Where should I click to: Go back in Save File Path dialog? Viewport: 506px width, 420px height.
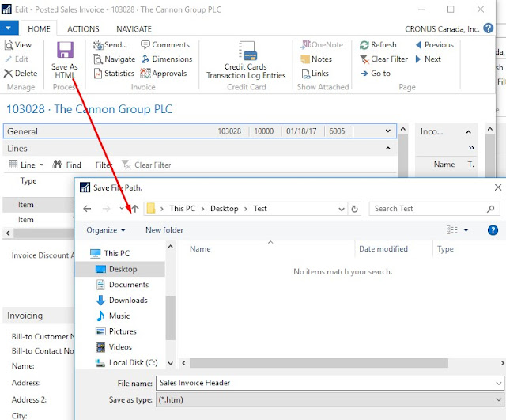click(x=87, y=209)
